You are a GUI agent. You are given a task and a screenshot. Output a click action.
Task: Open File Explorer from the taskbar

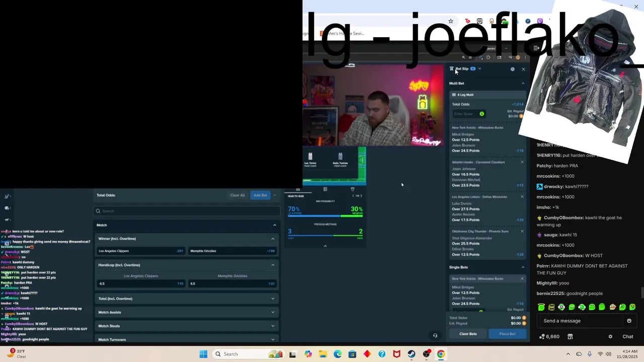(323, 354)
